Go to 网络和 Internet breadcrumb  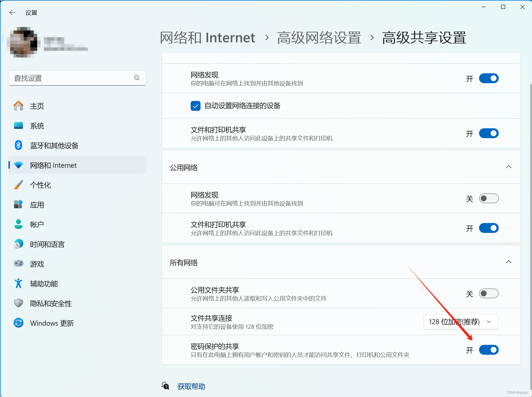click(207, 38)
